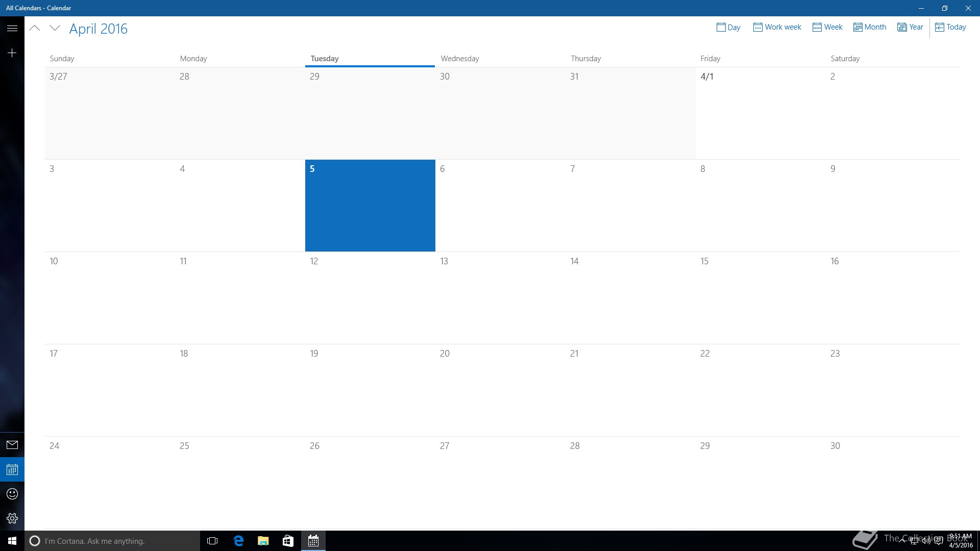Image resolution: width=980 pixels, height=551 pixels.
Task: Select the Month view
Action: (x=869, y=27)
